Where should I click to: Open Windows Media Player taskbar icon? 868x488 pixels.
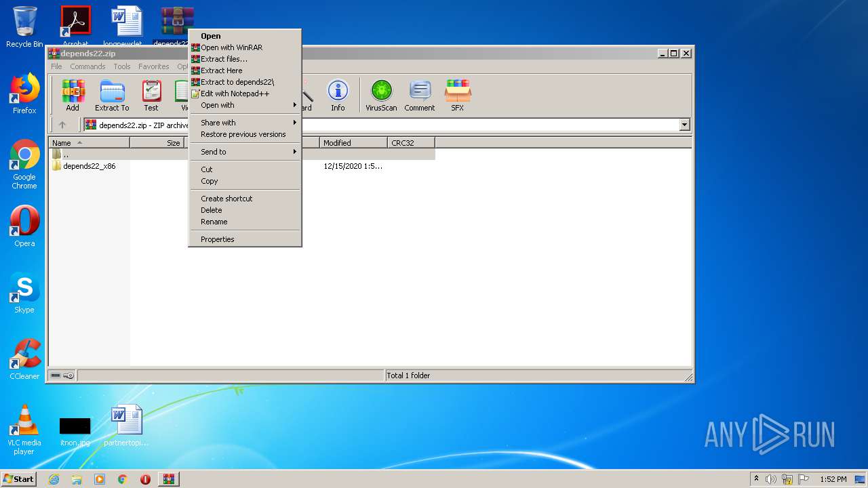(x=100, y=479)
